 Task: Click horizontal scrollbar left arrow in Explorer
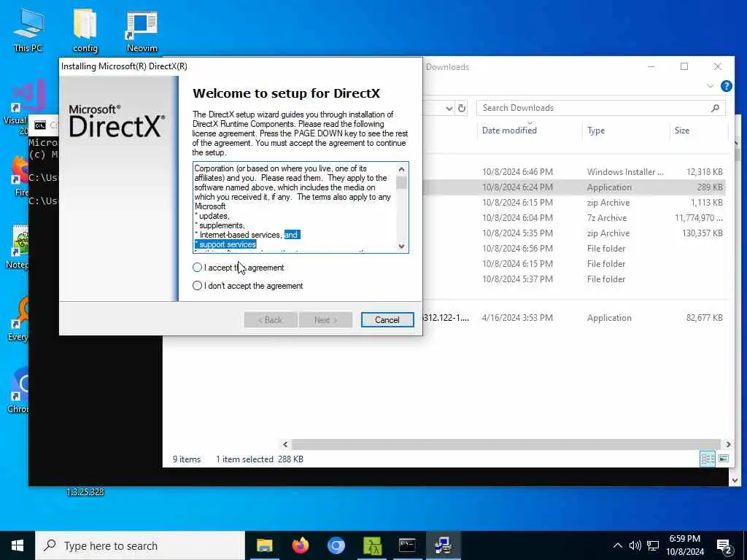tap(285, 444)
